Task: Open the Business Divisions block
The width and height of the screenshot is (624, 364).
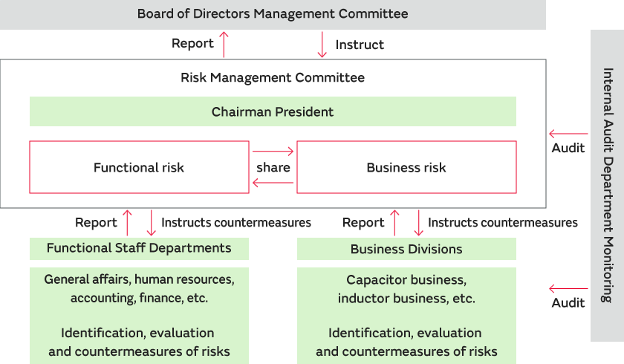Action: pyautogui.click(x=406, y=249)
